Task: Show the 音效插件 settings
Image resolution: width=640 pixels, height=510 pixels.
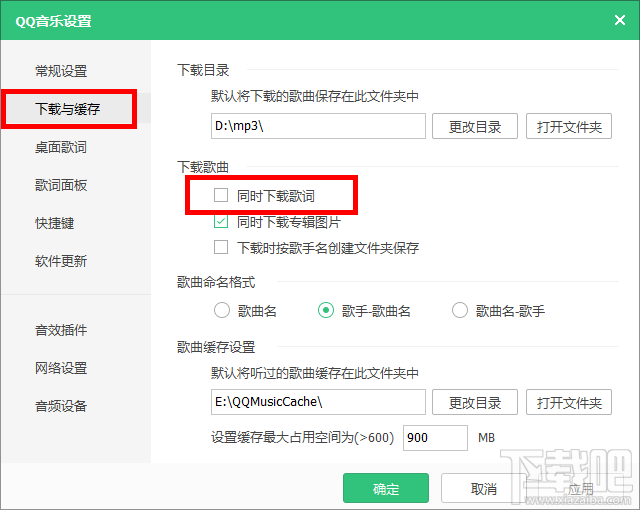Action: pyautogui.click(x=61, y=330)
